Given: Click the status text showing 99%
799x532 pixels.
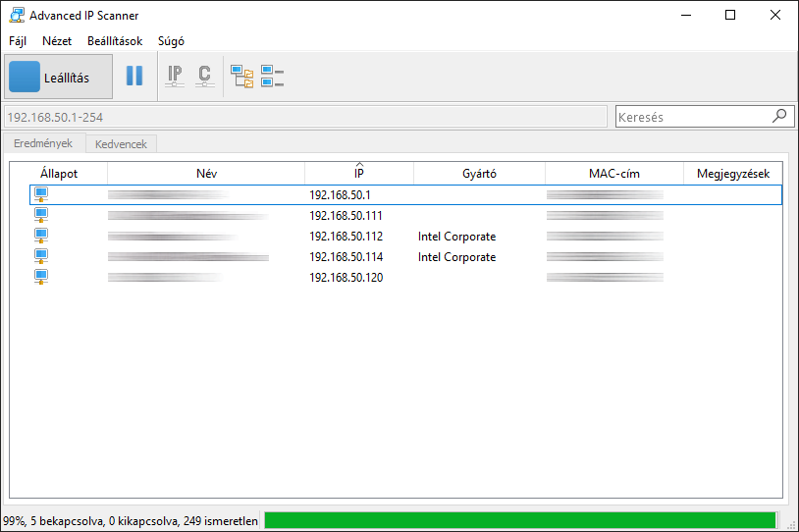Looking at the screenshot, I should point(131,521).
